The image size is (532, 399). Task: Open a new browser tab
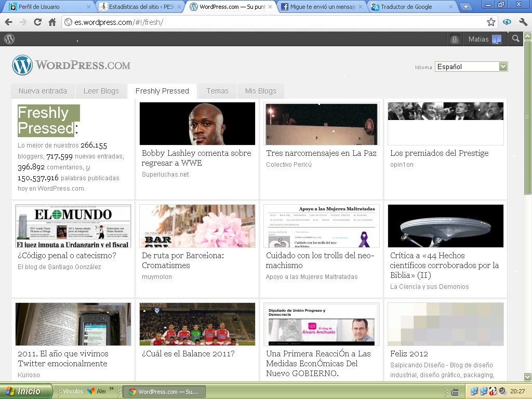(x=465, y=7)
